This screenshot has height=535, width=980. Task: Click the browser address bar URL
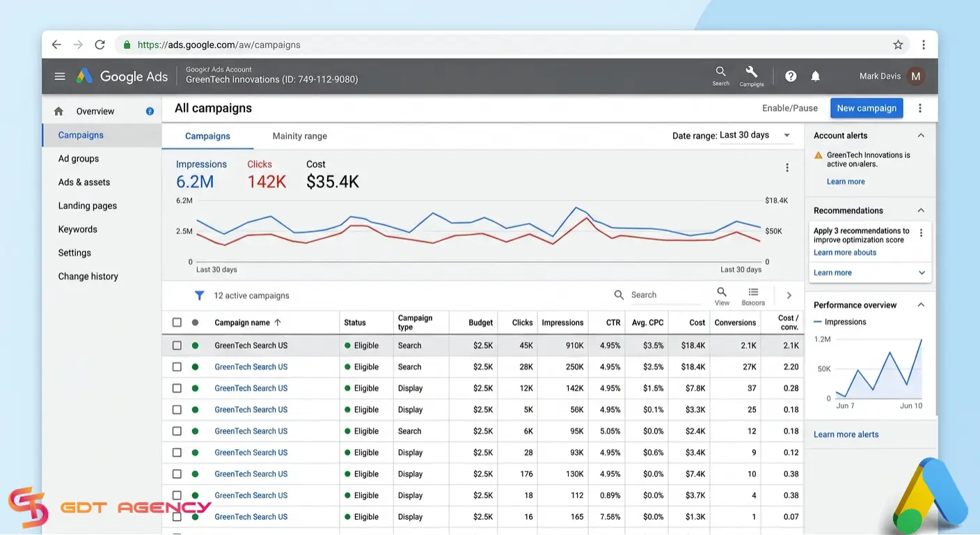click(x=219, y=45)
